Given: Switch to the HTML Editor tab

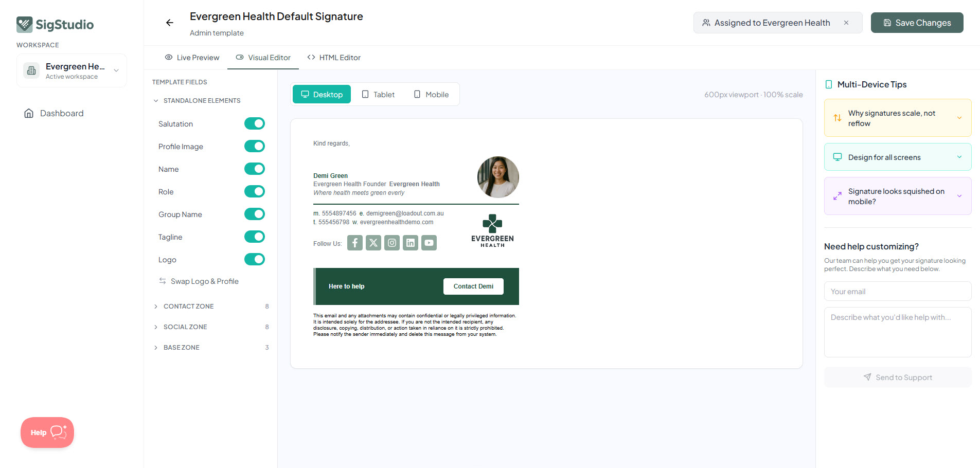Looking at the screenshot, I should pos(334,58).
